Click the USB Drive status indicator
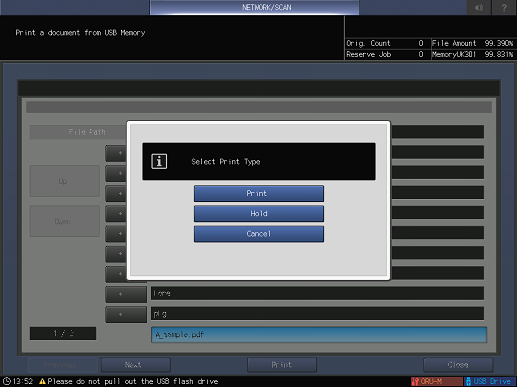The height and width of the screenshot is (387, 517). pyautogui.click(x=490, y=381)
